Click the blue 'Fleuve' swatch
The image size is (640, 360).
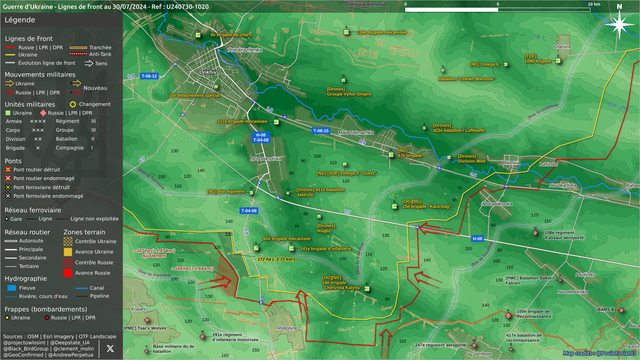12,288
